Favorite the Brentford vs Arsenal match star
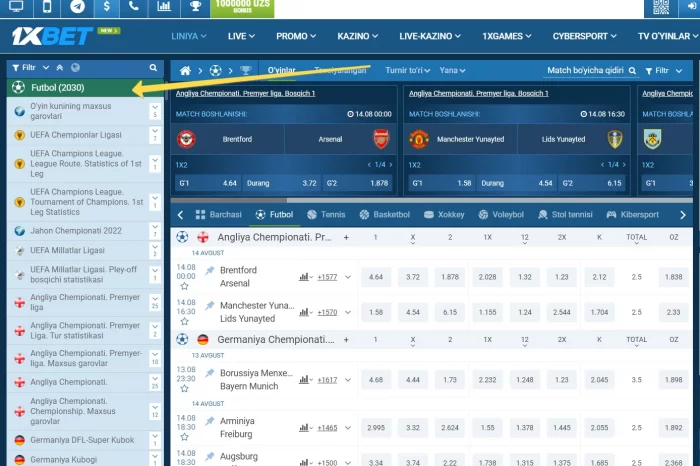This screenshot has height=466, width=700. pos(184,287)
